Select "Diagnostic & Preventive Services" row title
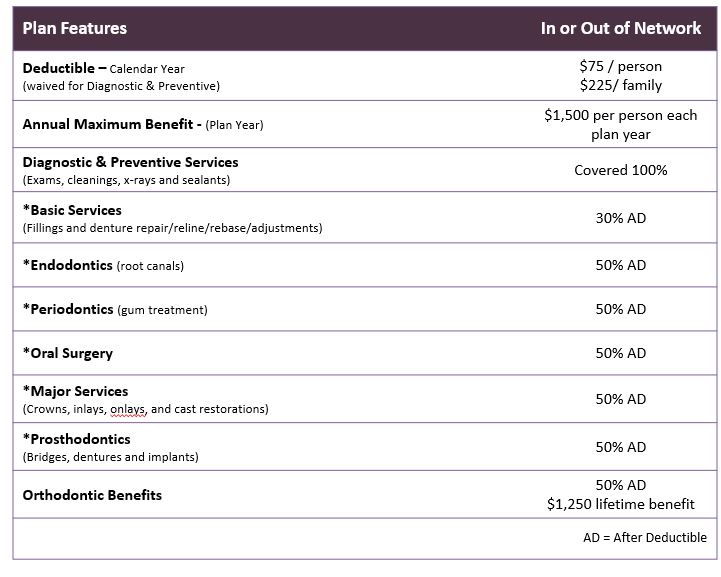The width and height of the screenshot is (721, 577). (130, 162)
